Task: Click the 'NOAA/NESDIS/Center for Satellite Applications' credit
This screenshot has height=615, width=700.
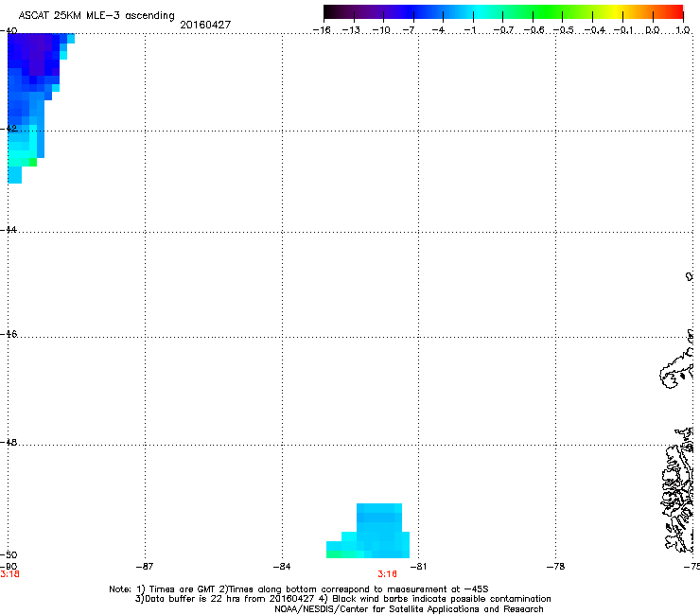Action: pos(409,609)
